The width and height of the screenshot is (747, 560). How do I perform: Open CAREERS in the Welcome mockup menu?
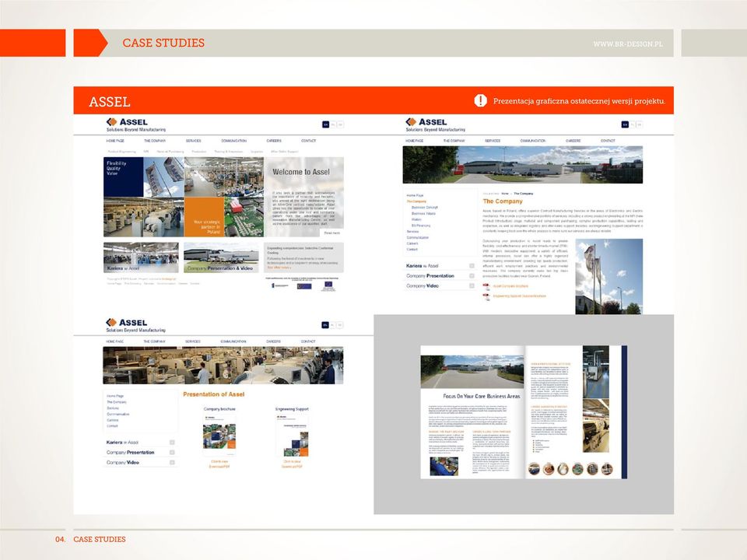(x=274, y=141)
